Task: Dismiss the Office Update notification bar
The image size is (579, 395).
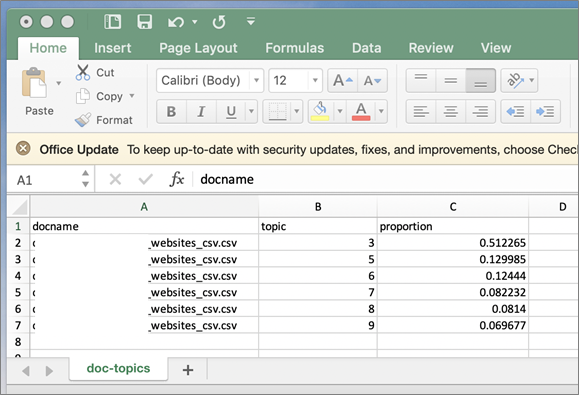Action: tap(23, 149)
